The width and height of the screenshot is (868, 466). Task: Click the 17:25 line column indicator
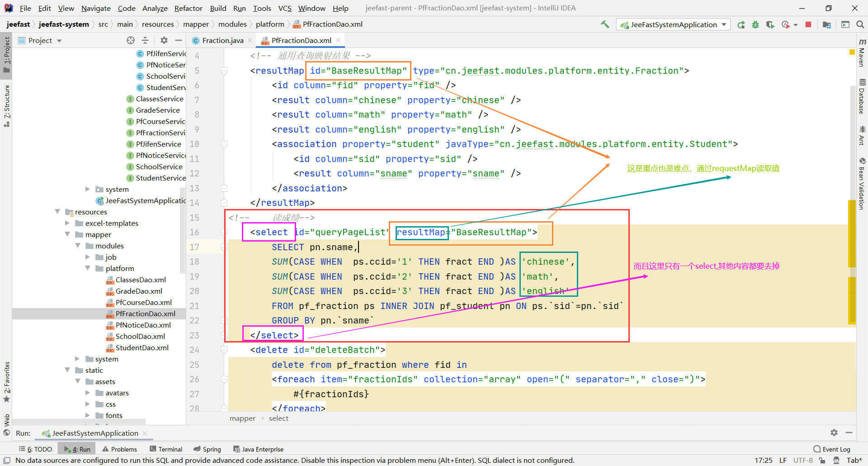coord(763,461)
